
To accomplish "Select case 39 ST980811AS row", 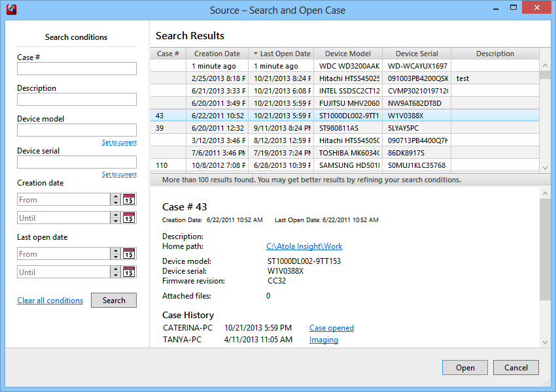I will pyautogui.click(x=345, y=128).
